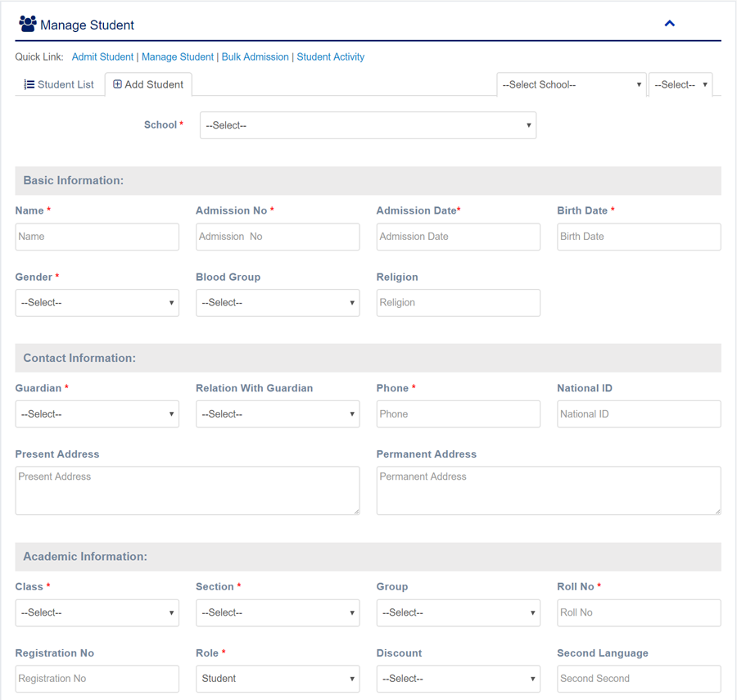737x700 pixels.
Task: Focus the Name text field
Action: pos(97,237)
